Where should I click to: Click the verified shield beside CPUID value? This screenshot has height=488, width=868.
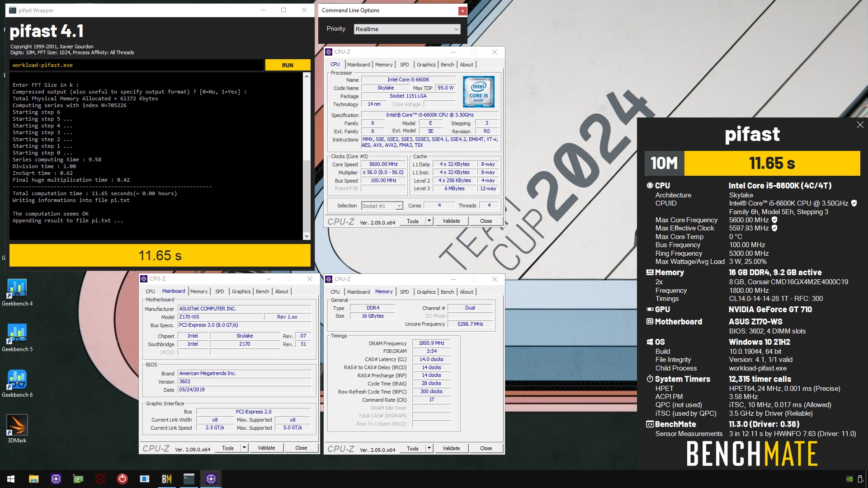pyautogui.click(x=854, y=203)
